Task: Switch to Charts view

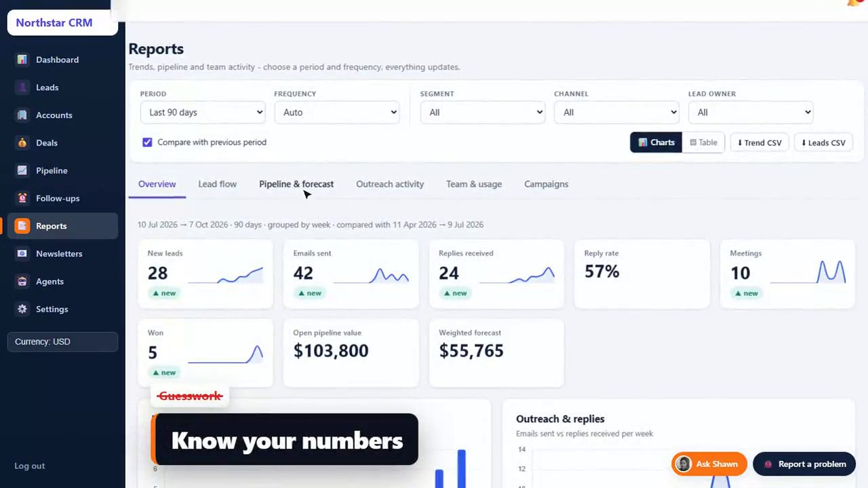Action: [x=656, y=142]
